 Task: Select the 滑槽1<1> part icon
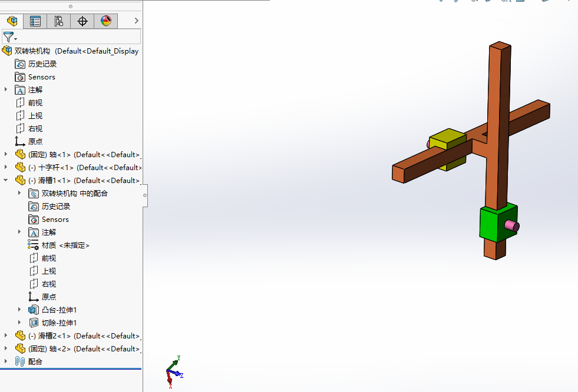[20, 180]
